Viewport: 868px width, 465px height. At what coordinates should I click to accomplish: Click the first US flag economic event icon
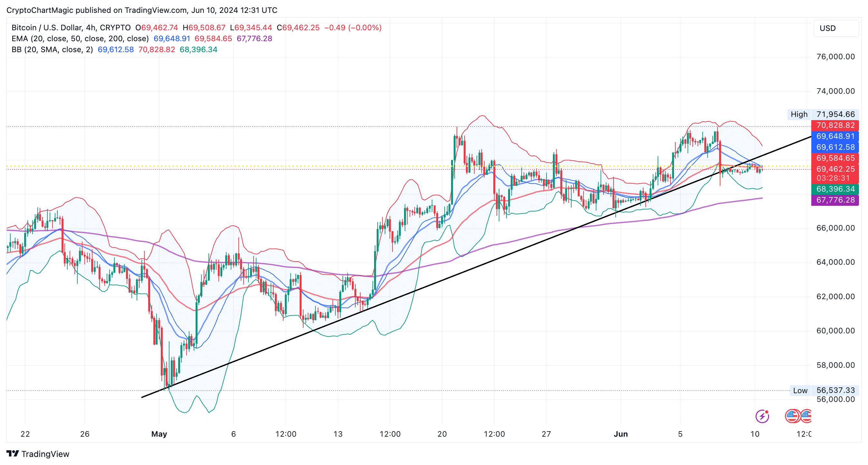(792, 416)
